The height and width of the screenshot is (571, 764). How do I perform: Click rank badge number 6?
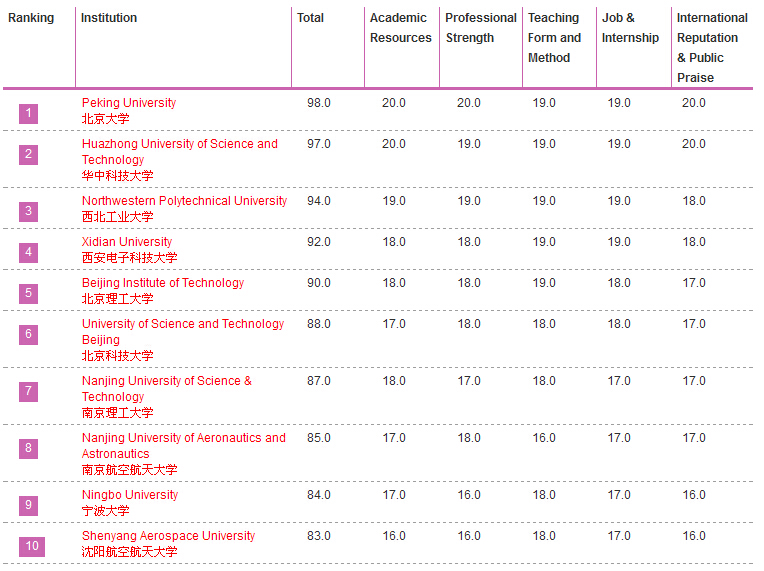click(28, 334)
